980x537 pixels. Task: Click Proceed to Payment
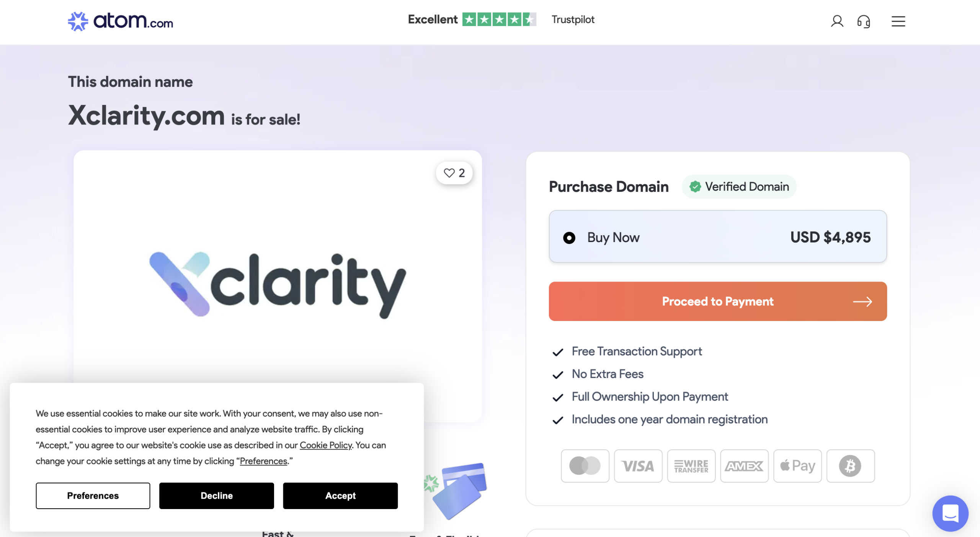click(717, 301)
